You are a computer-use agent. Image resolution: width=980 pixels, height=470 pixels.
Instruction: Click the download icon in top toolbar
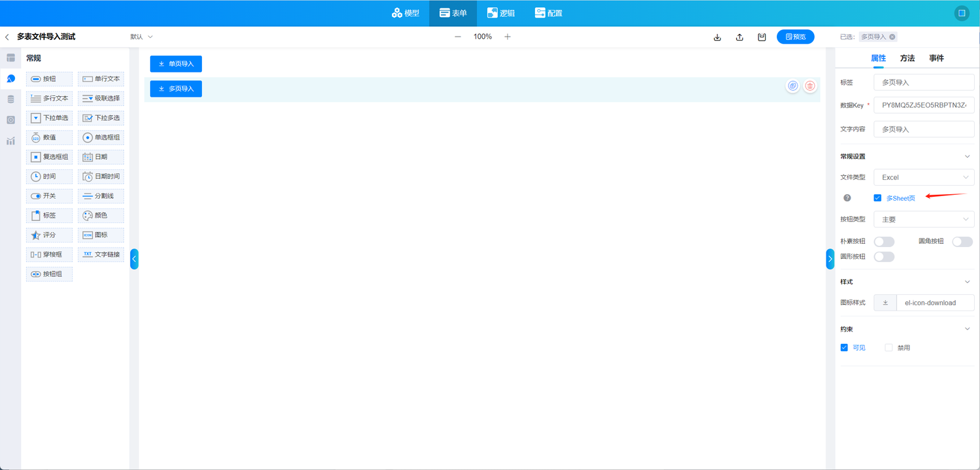(x=717, y=37)
